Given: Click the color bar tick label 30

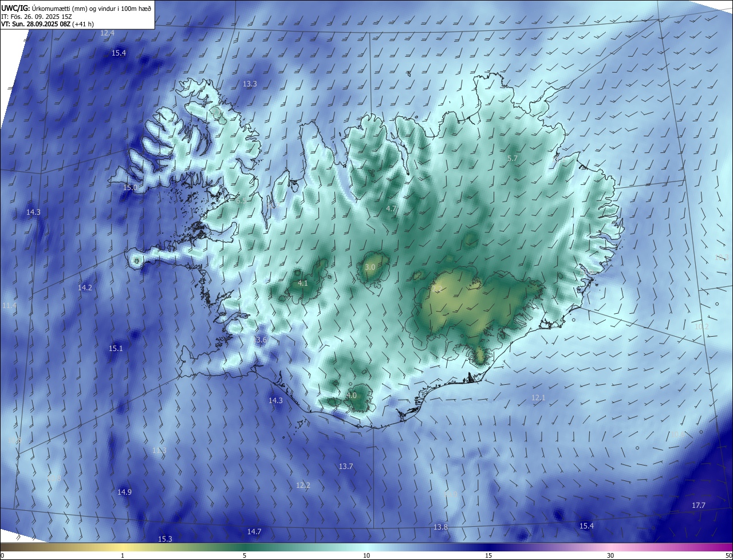Looking at the screenshot, I should 610,555.
